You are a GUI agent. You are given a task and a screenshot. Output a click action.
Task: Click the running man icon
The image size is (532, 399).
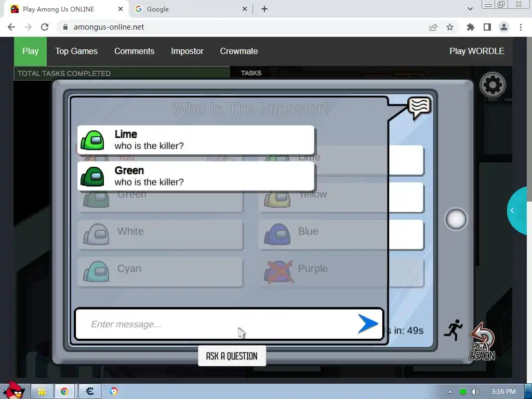[x=454, y=330]
